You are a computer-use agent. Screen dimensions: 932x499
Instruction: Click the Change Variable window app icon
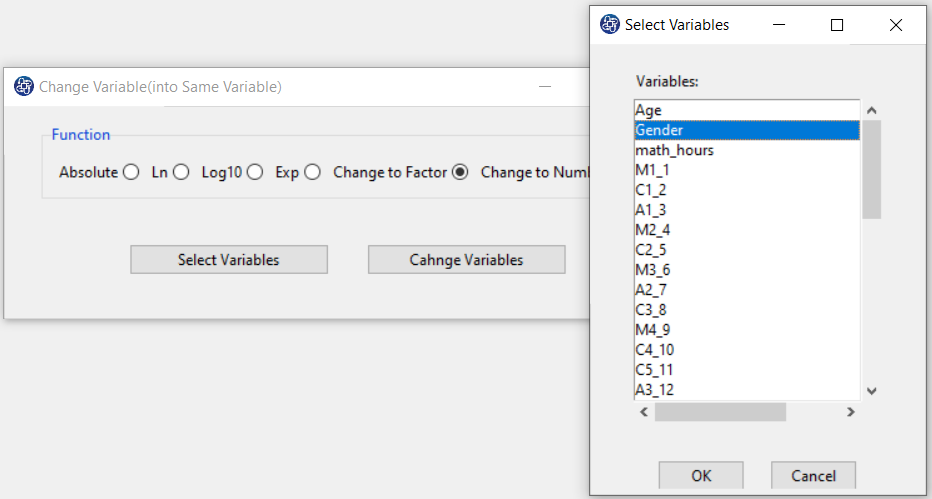(24, 87)
